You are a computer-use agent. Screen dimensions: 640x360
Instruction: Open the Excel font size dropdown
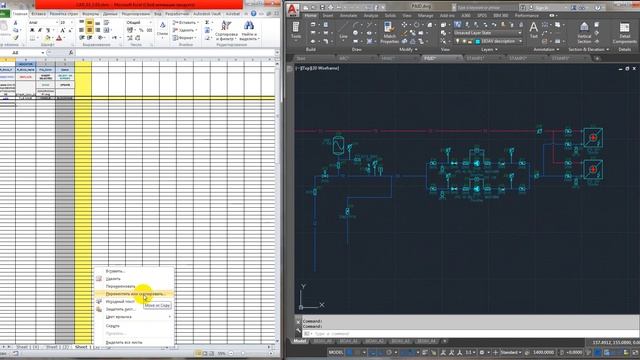coord(72,22)
